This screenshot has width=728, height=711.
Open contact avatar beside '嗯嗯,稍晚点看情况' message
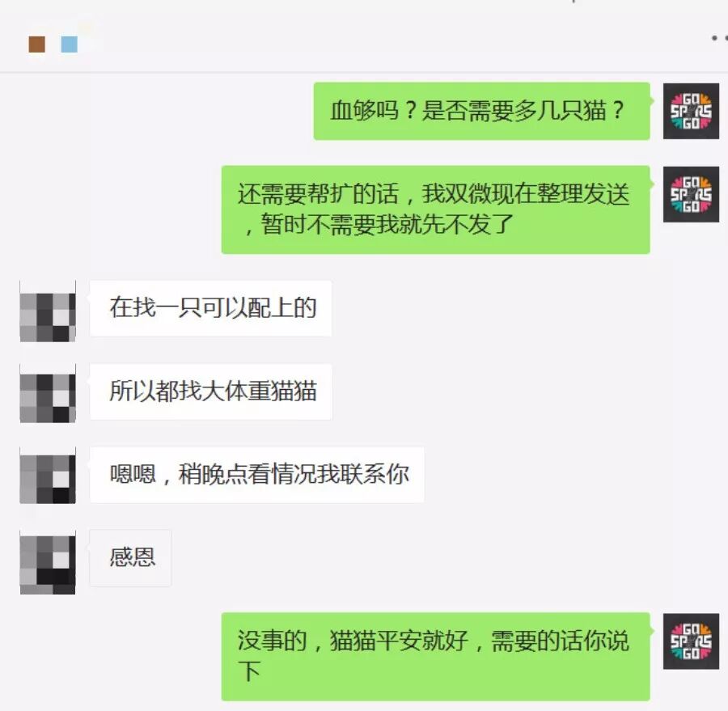point(48,476)
